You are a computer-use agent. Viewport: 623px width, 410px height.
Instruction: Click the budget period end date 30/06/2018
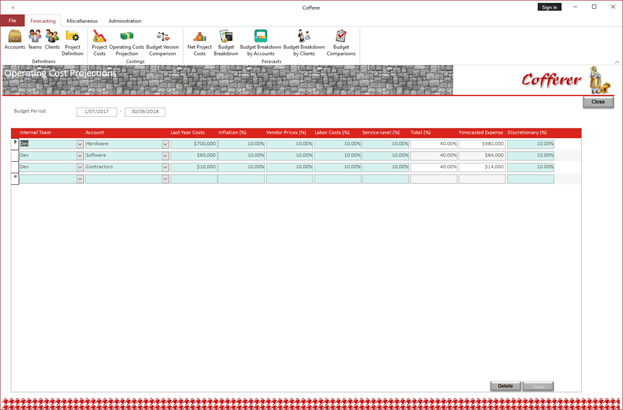pos(145,112)
